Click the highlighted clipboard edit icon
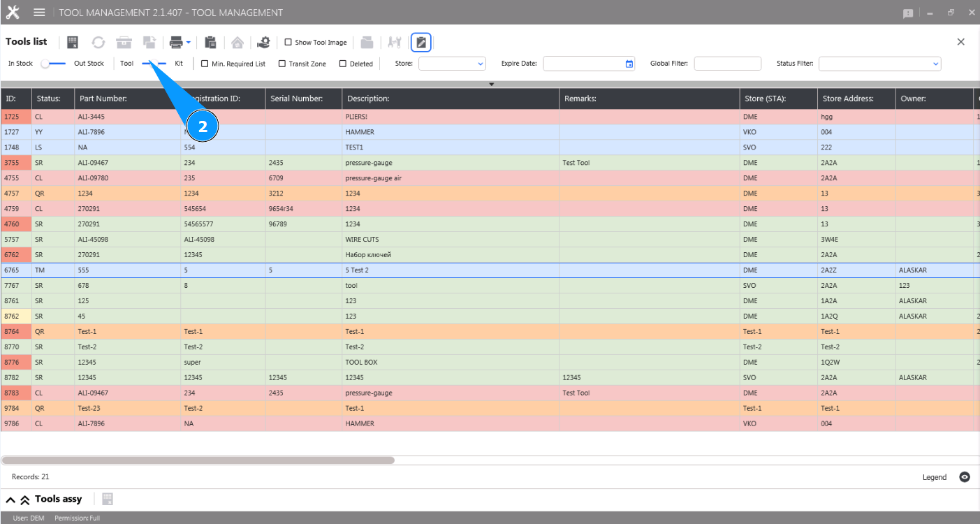980x524 pixels. pyautogui.click(x=420, y=43)
